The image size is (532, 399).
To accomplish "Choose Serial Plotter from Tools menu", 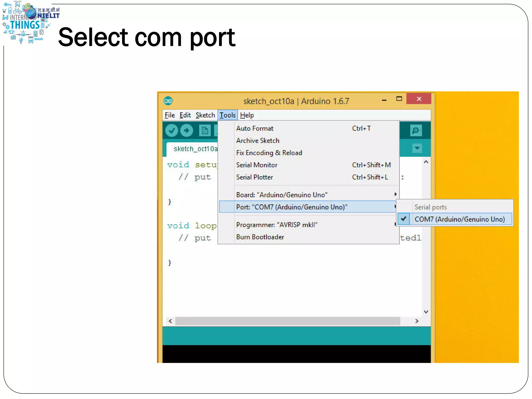I will click(255, 177).
